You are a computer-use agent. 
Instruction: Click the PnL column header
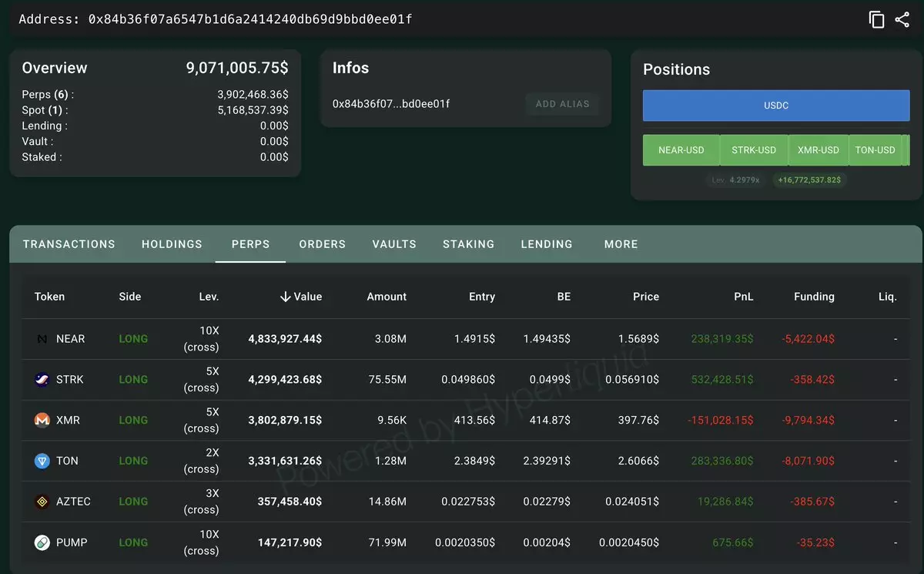point(744,297)
